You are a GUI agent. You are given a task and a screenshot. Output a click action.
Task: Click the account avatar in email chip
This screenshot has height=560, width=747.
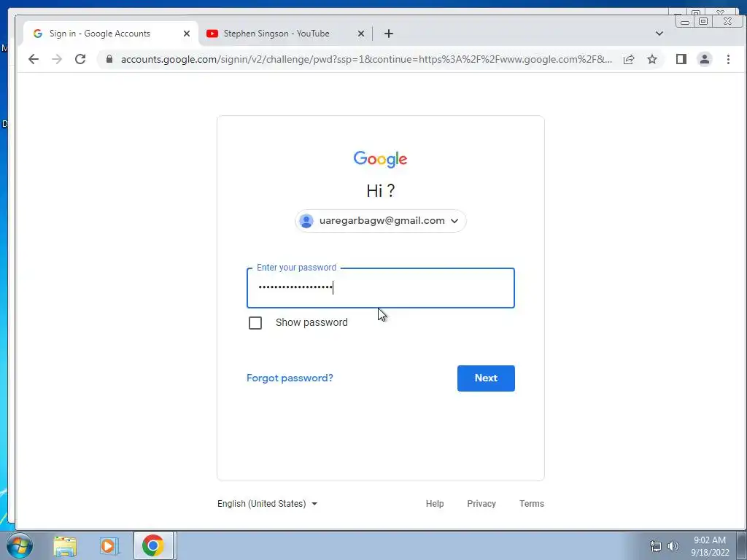(x=306, y=221)
